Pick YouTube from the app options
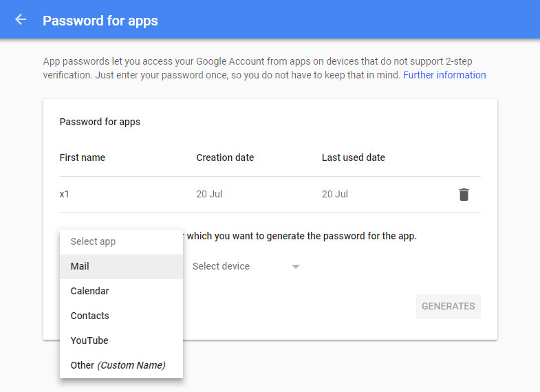Image resolution: width=540 pixels, height=392 pixels. [x=121, y=340]
